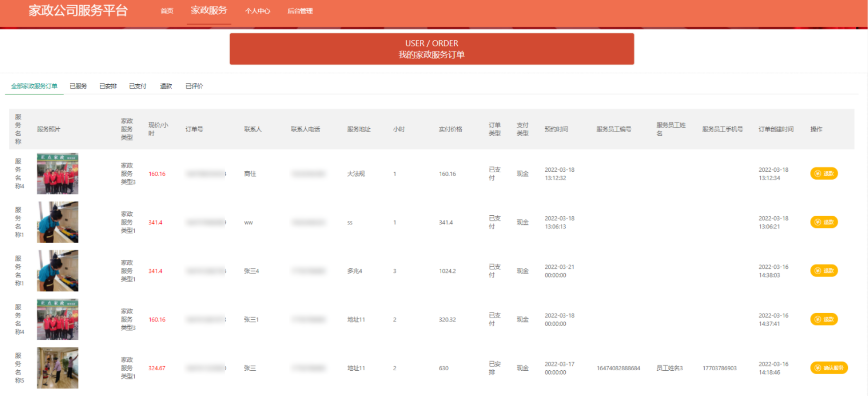Image resolution: width=868 pixels, height=396 pixels.
Task: Open service photo in ww's order row
Action: (x=58, y=222)
